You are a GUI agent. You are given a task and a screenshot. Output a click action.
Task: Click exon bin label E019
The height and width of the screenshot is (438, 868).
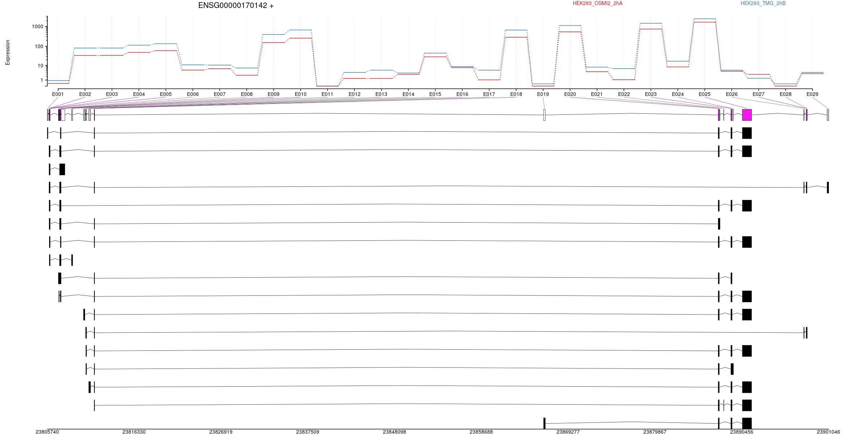click(543, 94)
